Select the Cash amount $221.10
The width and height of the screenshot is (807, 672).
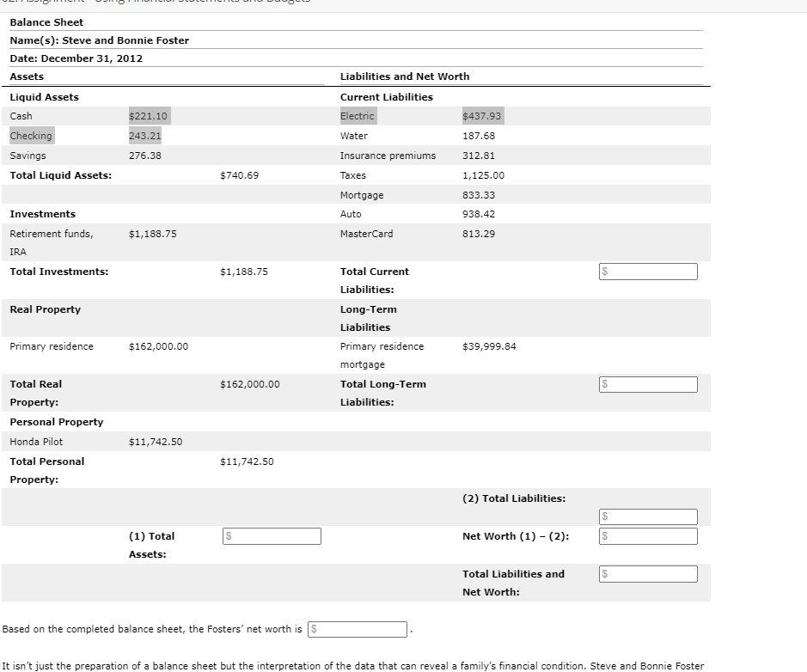point(148,116)
